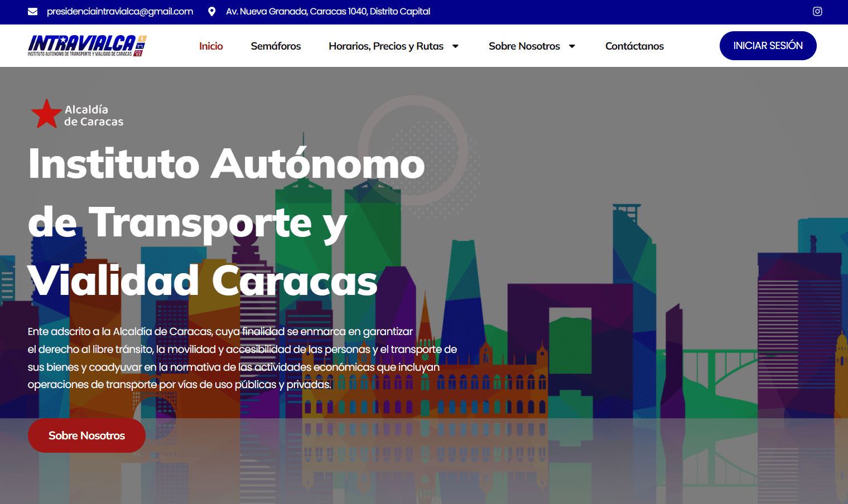Click the paragraph starting 'Ente adscrito'
Image resolution: width=848 pixels, height=504 pixels.
242,358
